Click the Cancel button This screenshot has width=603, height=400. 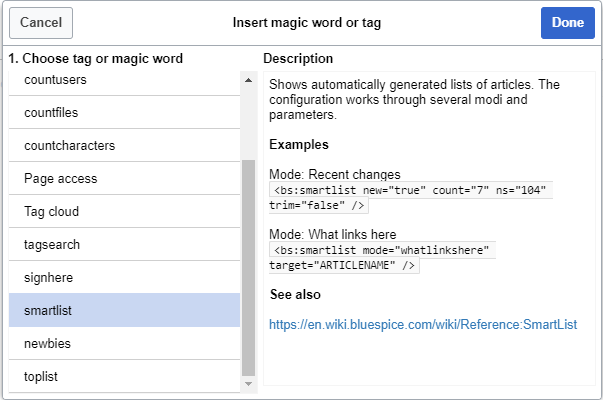click(41, 23)
